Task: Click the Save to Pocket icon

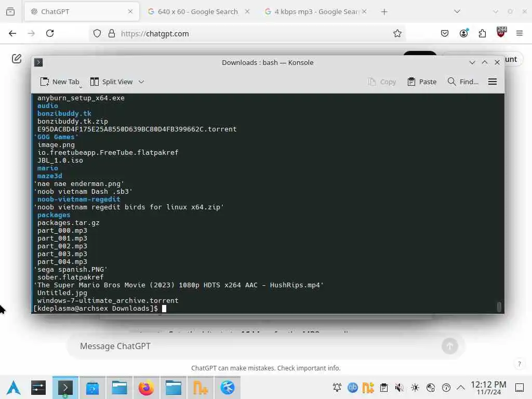Action: pyautogui.click(x=445, y=33)
